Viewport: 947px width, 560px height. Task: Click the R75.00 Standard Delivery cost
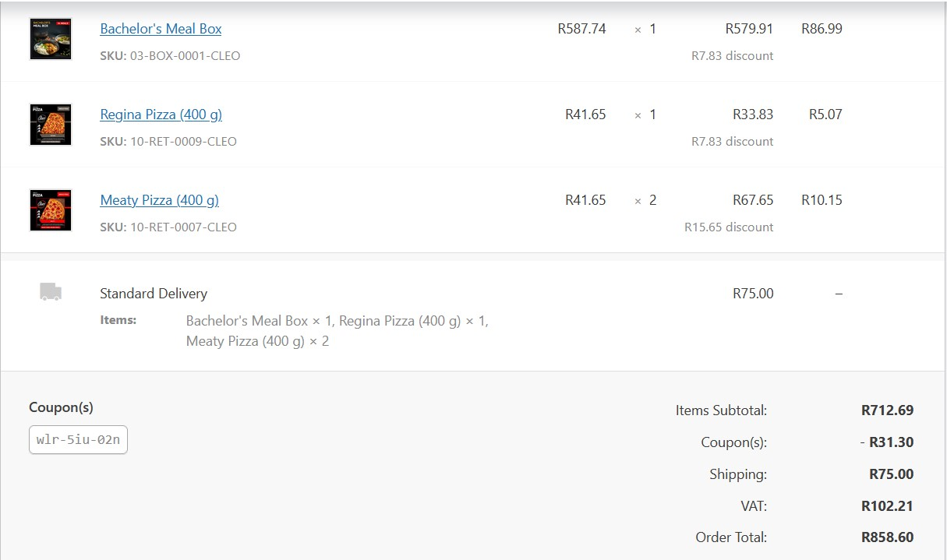[x=753, y=294]
